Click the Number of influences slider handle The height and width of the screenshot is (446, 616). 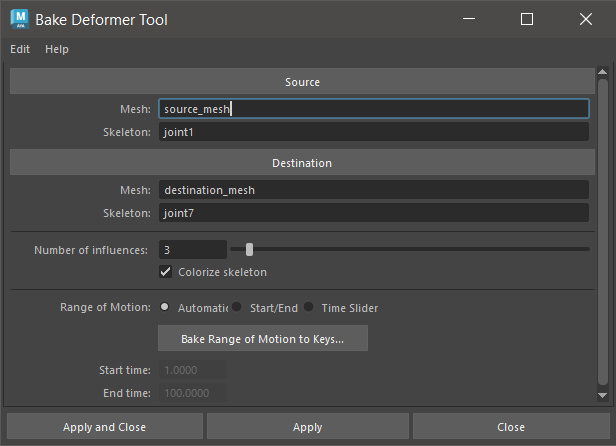tap(249, 250)
